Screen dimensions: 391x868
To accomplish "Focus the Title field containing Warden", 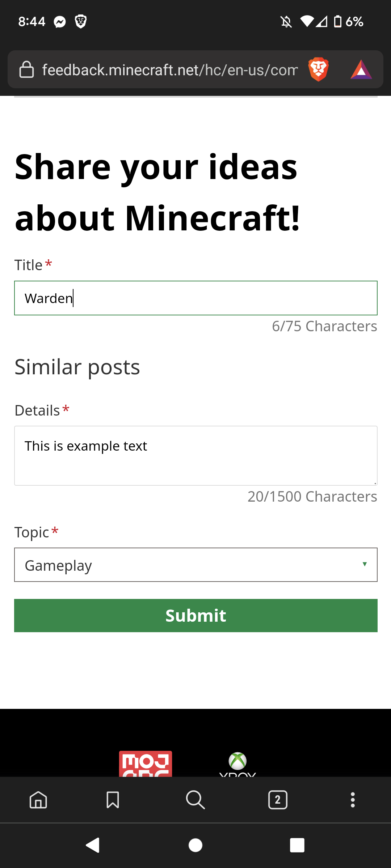I will tap(195, 298).
